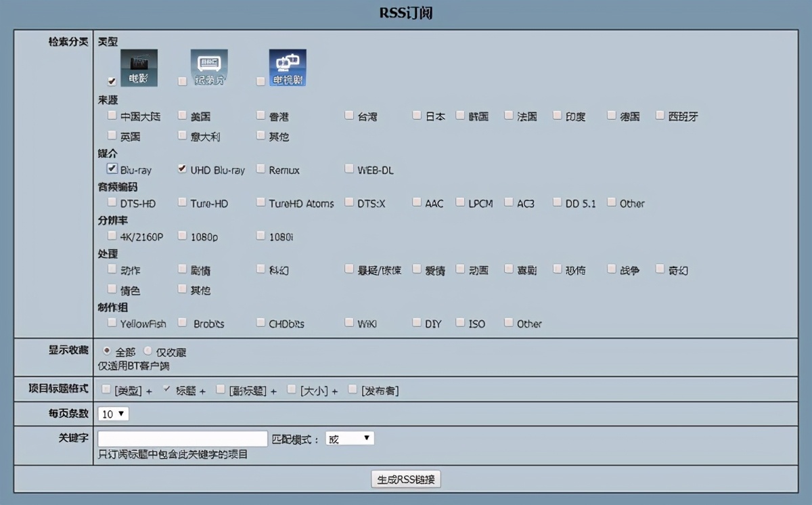Enable the 日本 source checkbox
Viewport: 812px width, 505px height.
417,115
